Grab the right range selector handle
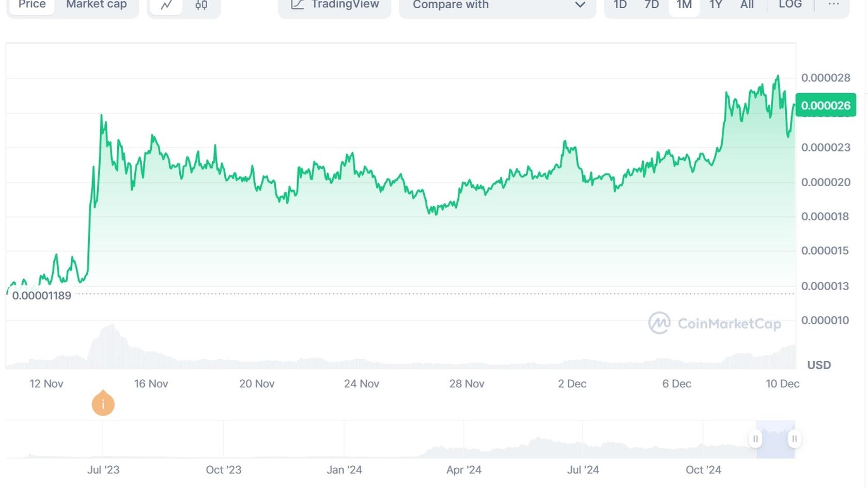The height and width of the screenshot is (488, 868). pyautogui.click(x=794, y=439)
